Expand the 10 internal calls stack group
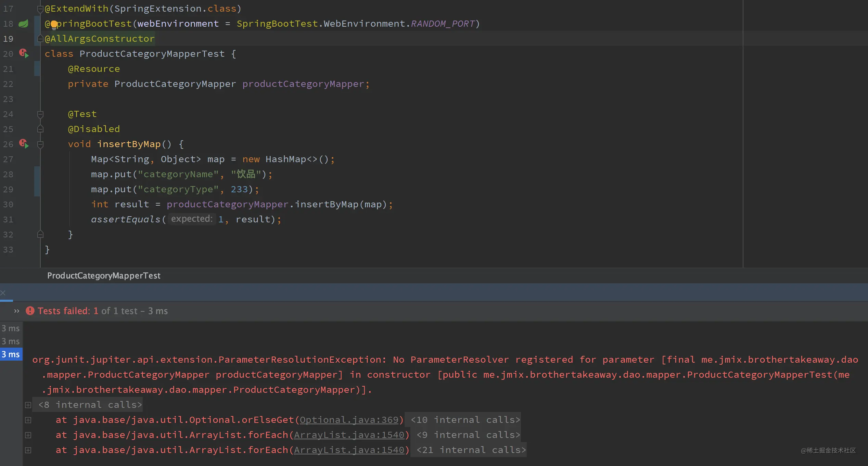Screen dimensions: 868x466 pyautogui.click(x=465, y=420)
